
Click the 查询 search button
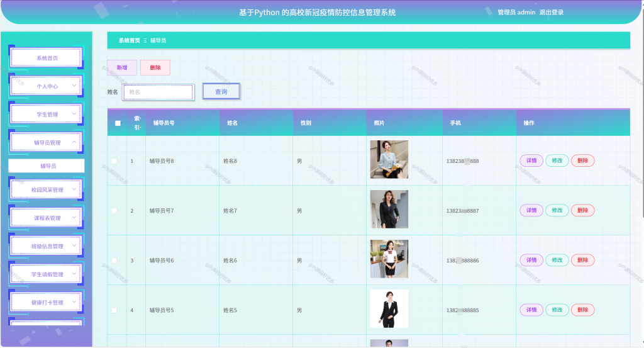coord(221,92)
